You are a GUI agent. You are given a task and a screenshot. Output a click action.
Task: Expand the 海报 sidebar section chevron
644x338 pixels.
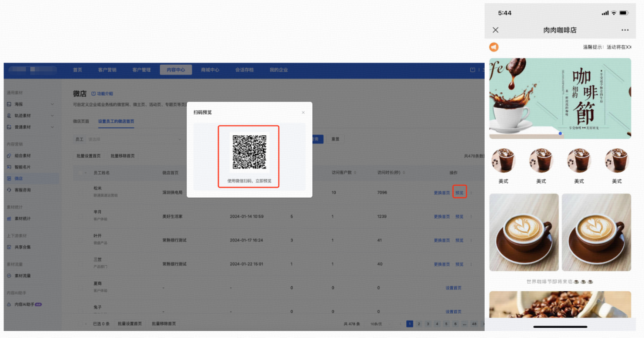pos(52,104)
